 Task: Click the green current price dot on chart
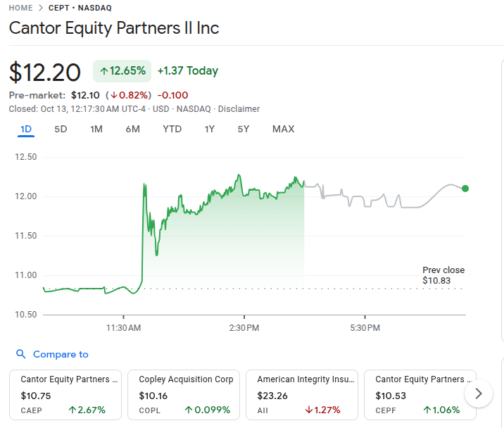coord(465,188)
